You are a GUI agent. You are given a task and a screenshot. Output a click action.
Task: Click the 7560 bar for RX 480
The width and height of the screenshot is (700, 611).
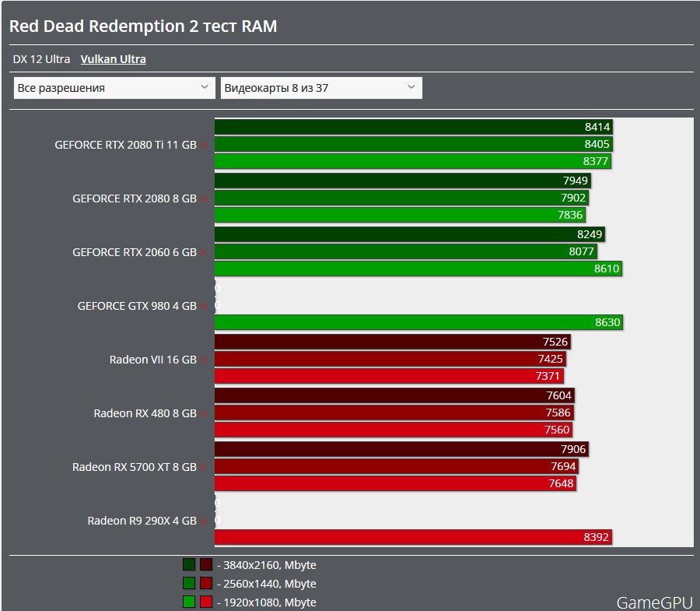(x=394, y=429)
